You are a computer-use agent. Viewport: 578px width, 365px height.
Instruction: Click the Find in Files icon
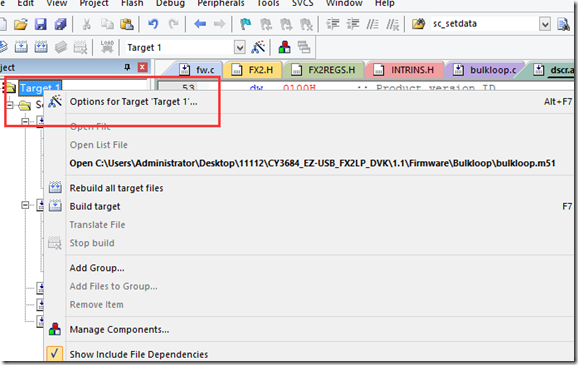click(418, 24)
